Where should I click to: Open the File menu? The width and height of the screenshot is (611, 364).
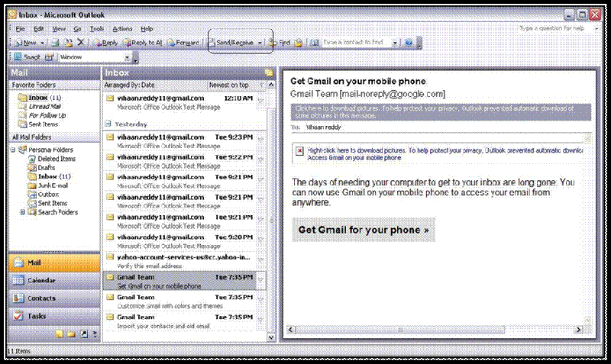20,29
